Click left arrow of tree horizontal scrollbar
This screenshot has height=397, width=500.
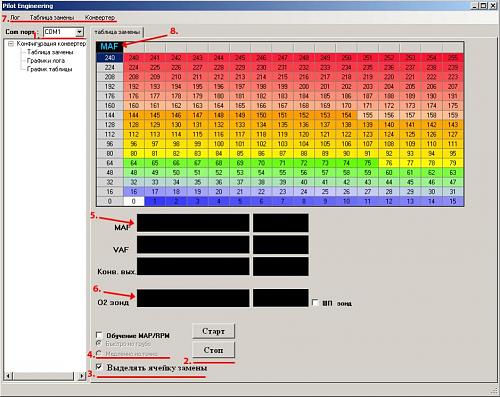(9, 376)
